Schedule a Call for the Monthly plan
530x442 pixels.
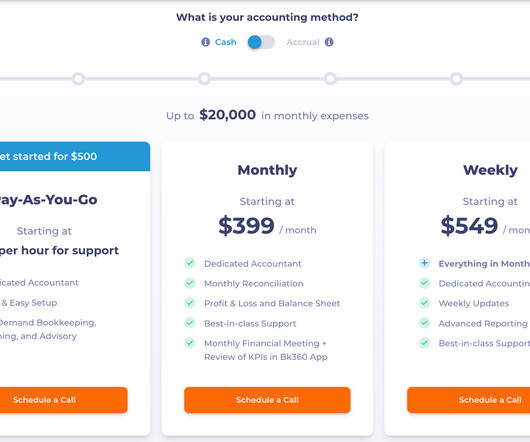click(267, 400)
